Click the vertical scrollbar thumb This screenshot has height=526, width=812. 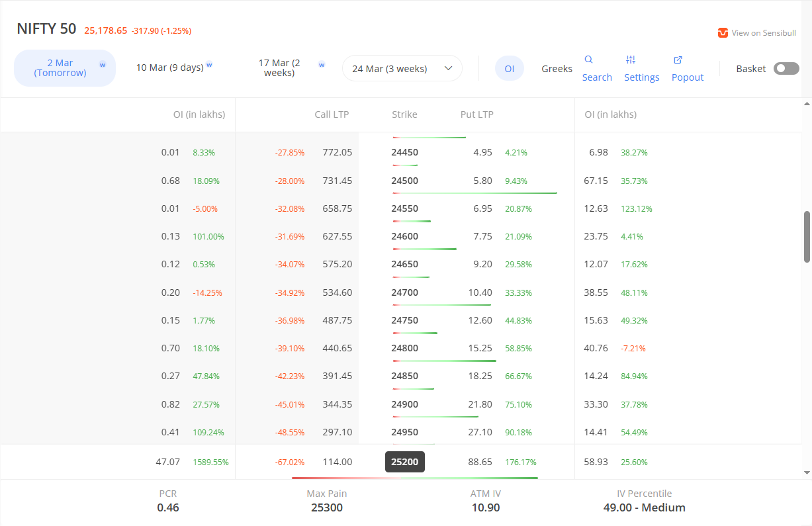[x=807, y=236]
